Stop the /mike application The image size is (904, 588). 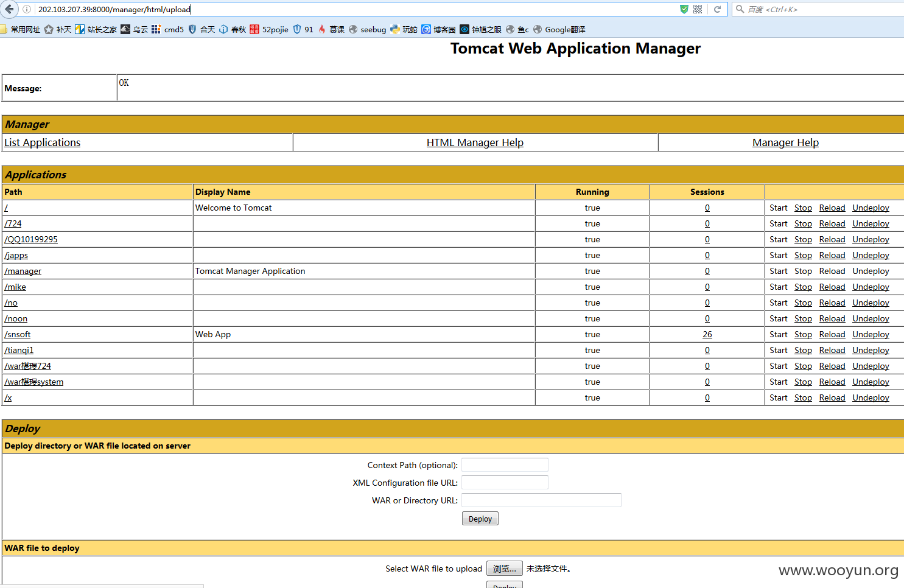(803, 287)
